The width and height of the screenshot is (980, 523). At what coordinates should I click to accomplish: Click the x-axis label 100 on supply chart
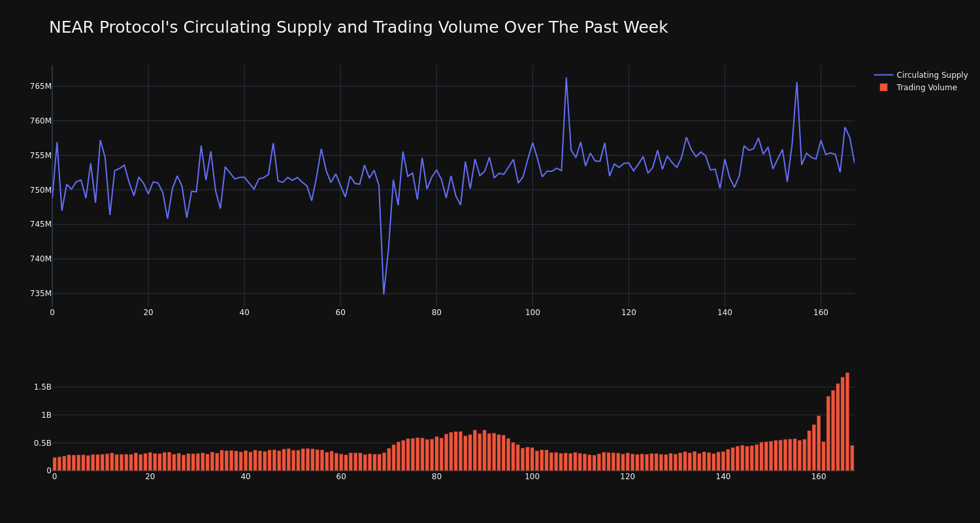point(532,312)
